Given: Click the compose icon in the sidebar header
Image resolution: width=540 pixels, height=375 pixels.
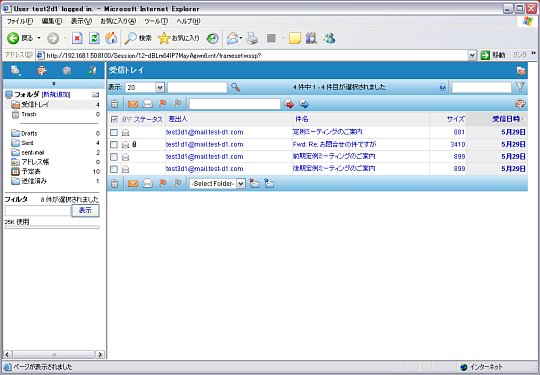Looking at the screenshot, I should pyautogui.click(x=42, y=71).
